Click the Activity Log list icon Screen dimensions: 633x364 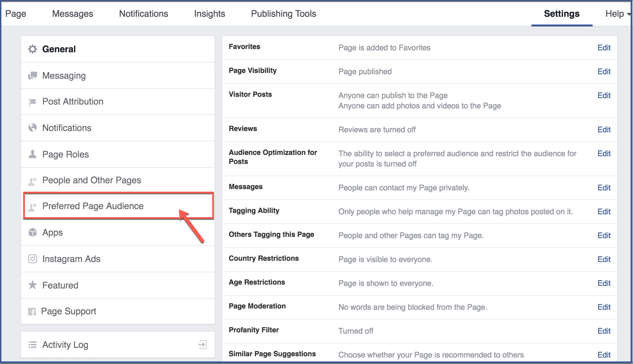tap(33, 345)
